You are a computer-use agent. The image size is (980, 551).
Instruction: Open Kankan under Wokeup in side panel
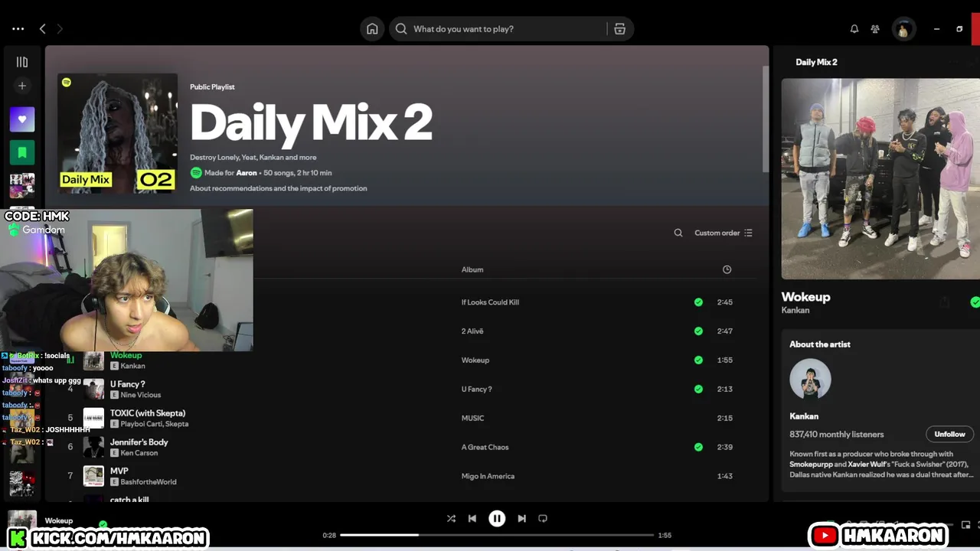click(x=795, y=310)
